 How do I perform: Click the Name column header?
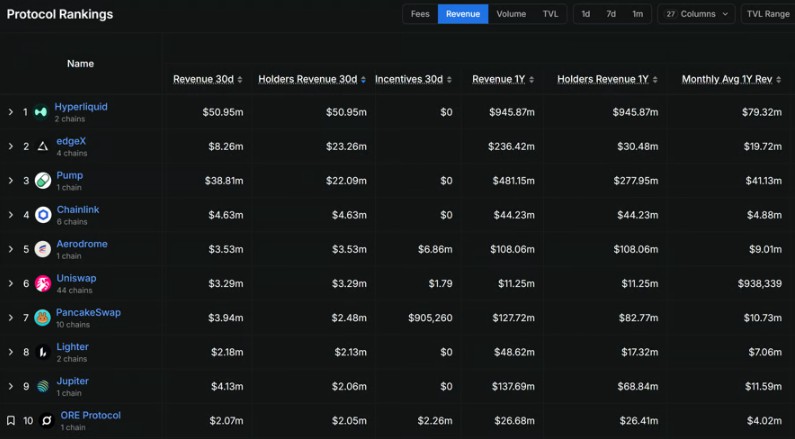pos(80,64)
